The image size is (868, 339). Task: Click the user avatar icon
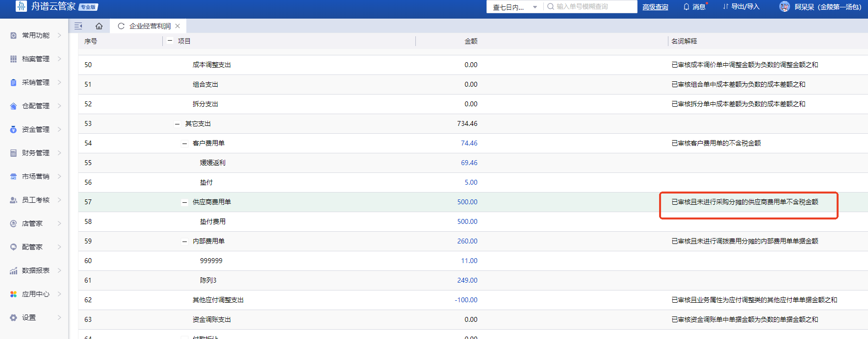[784, 7]
